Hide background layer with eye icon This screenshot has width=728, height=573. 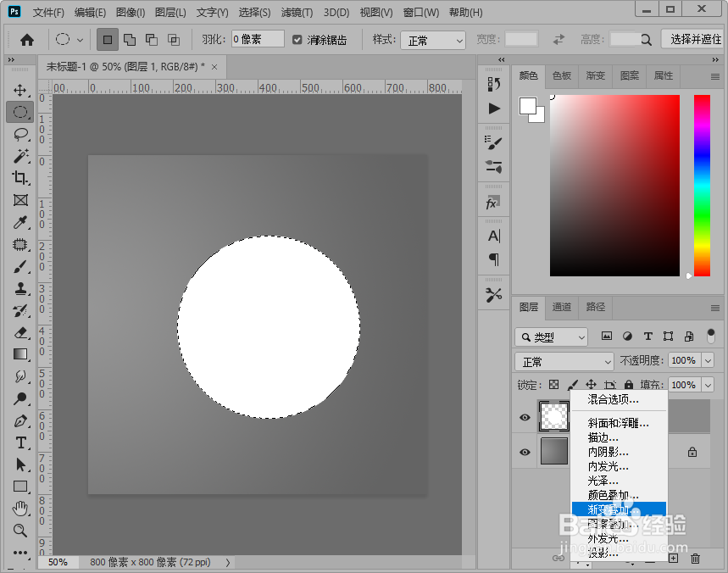[x=525, y=452]
